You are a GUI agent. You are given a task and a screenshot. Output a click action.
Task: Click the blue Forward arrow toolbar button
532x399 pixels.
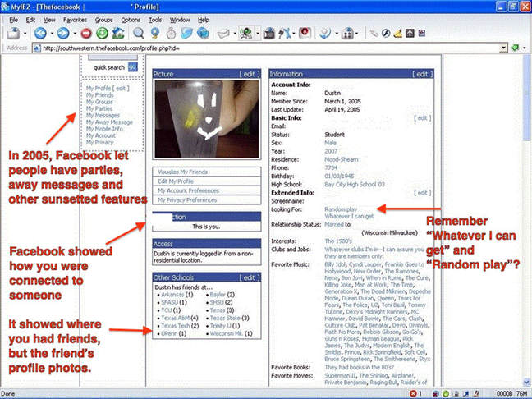point(64,33)
